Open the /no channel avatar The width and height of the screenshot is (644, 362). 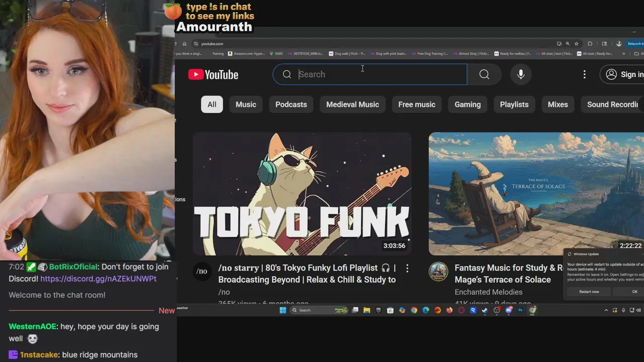[x=202, y=271]
